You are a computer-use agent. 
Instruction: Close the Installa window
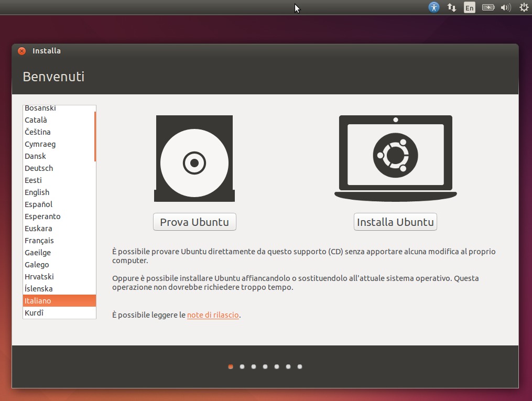[x=21, y=51]
